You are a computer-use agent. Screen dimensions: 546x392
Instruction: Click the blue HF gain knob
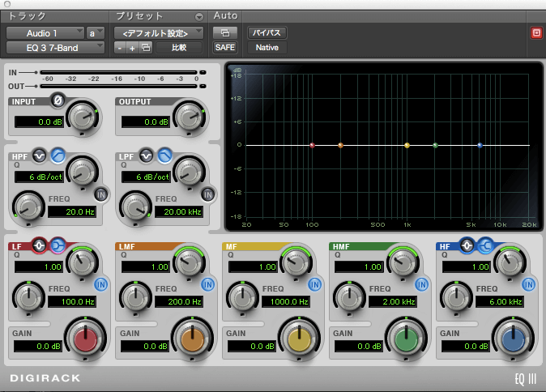[x=513, y=339]
